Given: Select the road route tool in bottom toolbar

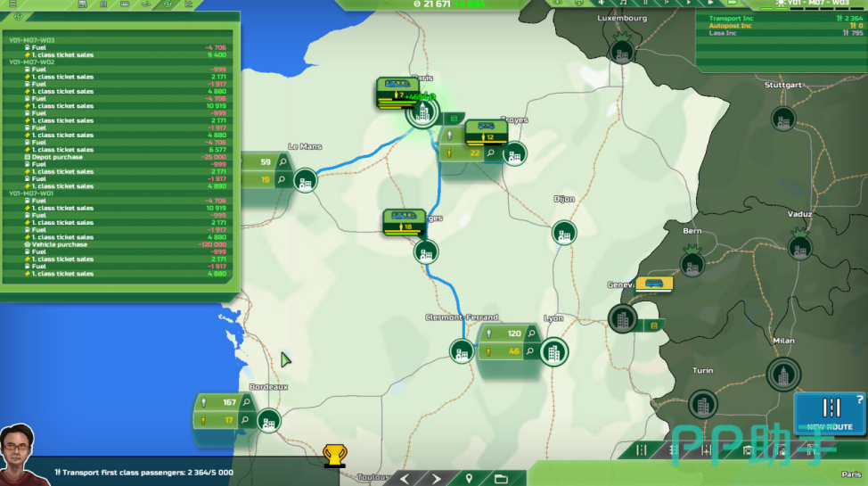Looking at the screenshot, I should 642,450.
